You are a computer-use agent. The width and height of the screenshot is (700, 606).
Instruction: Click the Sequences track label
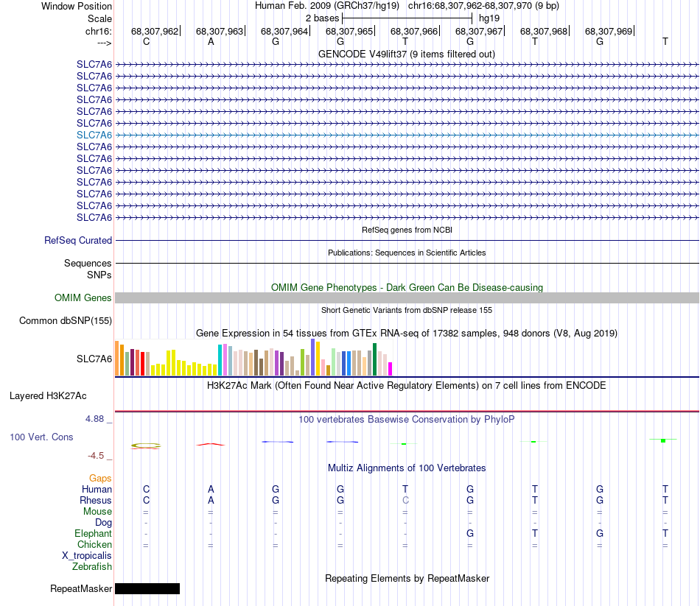(x=88, y=263)
